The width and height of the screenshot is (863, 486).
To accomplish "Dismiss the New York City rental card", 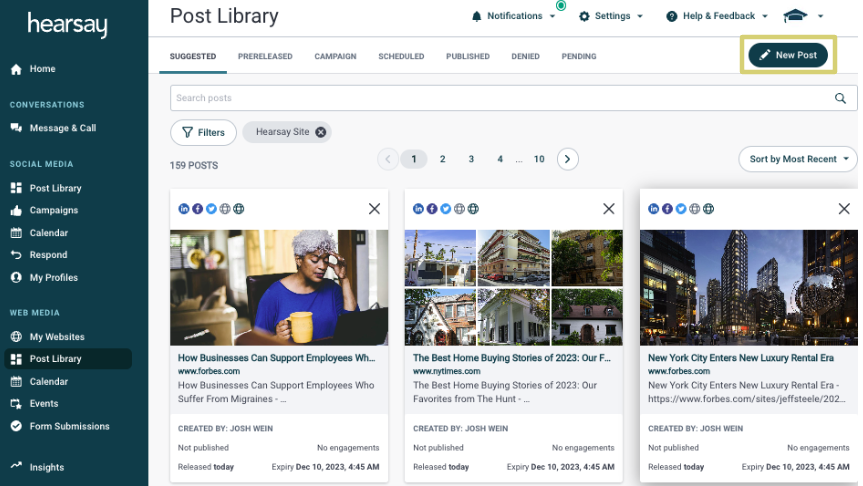I will pos(844,209).
